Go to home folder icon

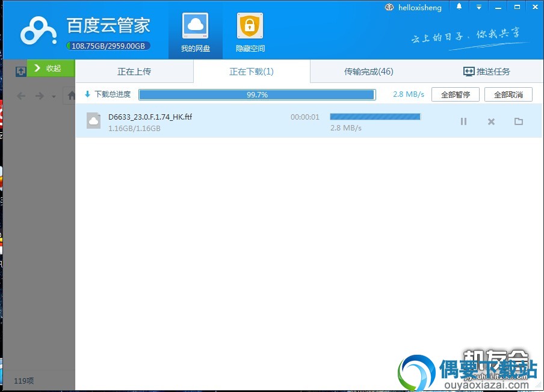(71, 96)
